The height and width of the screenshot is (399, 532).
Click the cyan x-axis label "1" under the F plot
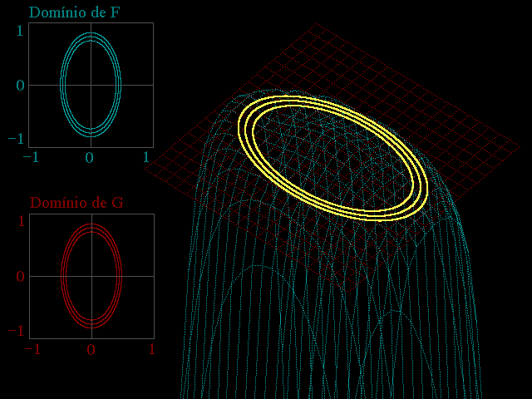tap(146, 157)
